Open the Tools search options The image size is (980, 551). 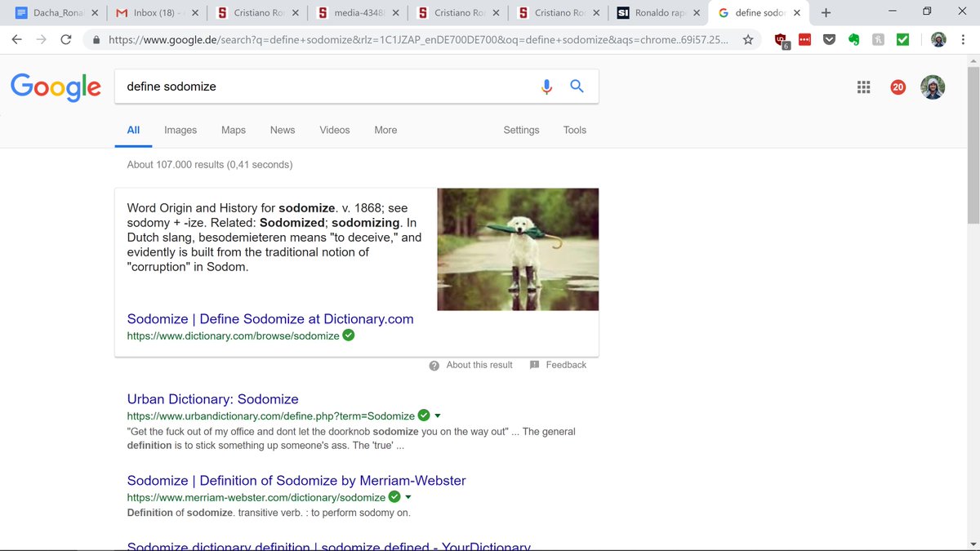(x=575, y=130)
